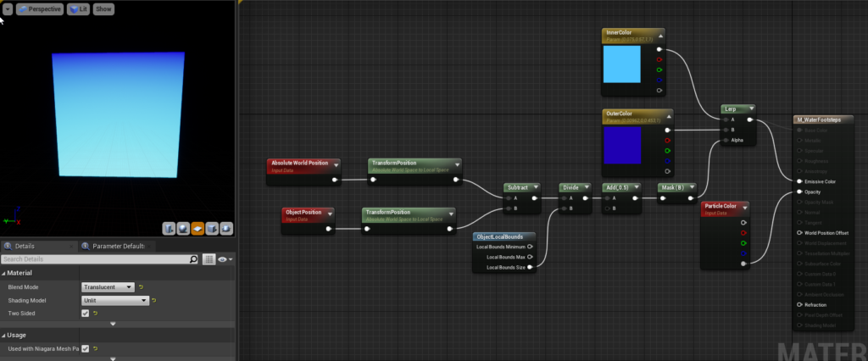
Task: Open the details property matrix grid icon
Action: point(209,259)
